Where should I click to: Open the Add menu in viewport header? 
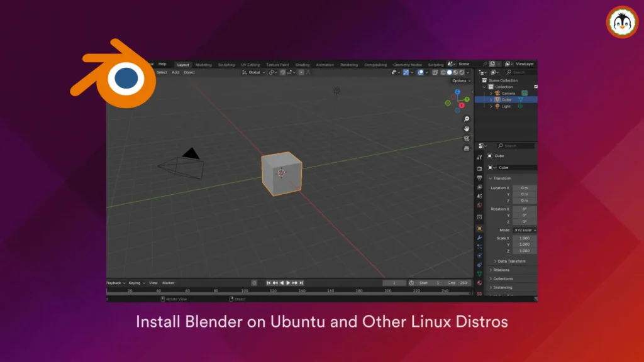click(x=175, y=72)
